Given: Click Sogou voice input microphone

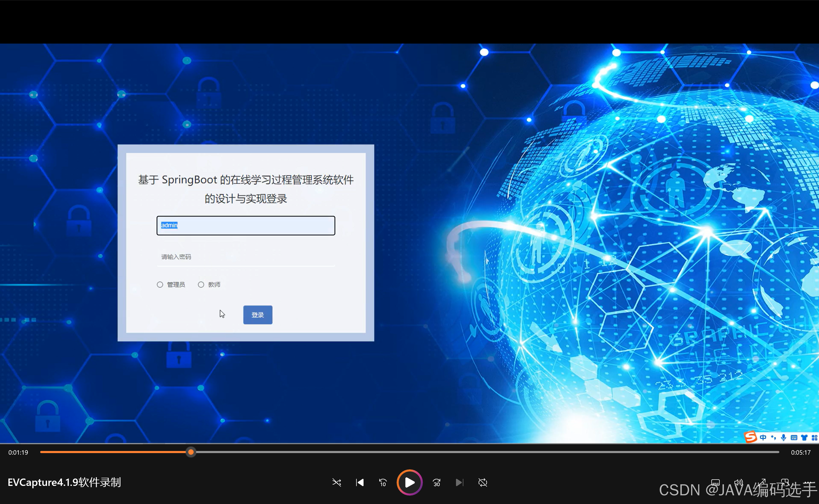Looking at the screenshot, I should 784,437.
